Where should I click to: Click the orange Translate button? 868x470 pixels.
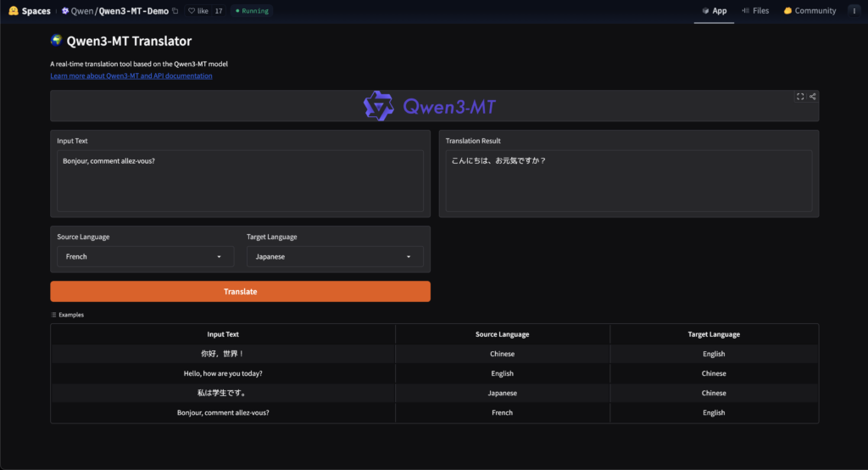[240, 292]
